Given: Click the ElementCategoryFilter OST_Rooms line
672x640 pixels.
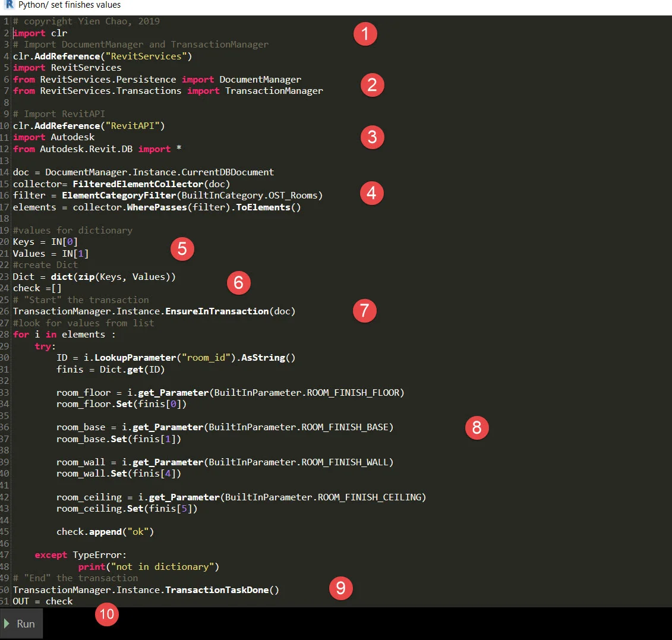Looking at the screenshot, I should (168, 196).
